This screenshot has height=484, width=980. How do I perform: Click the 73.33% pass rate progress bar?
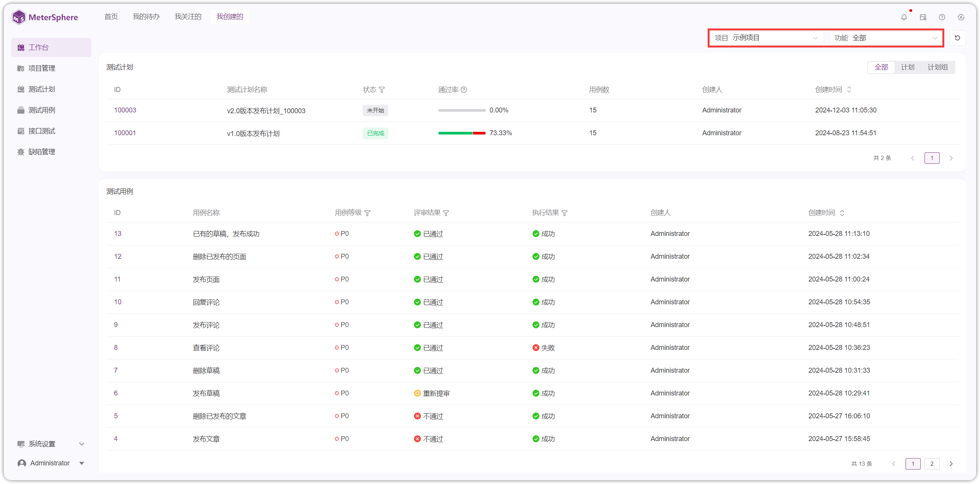pos(462,133)
